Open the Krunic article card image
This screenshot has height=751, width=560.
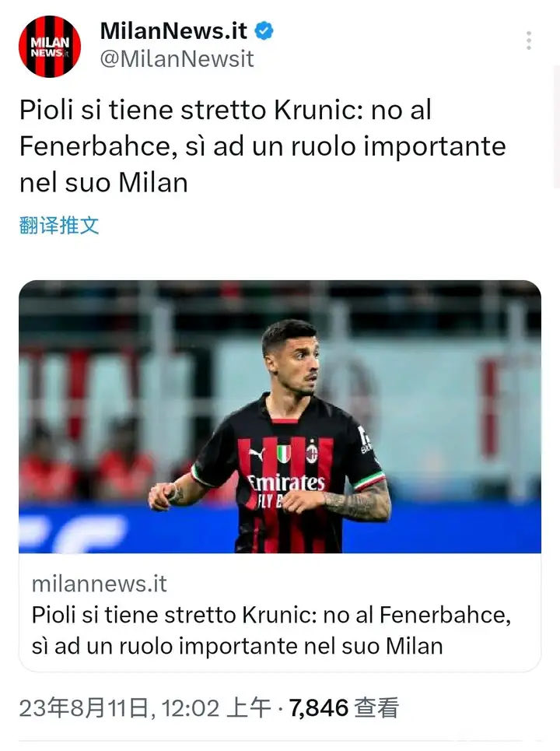pyautogui.click(x=280, y=416)
